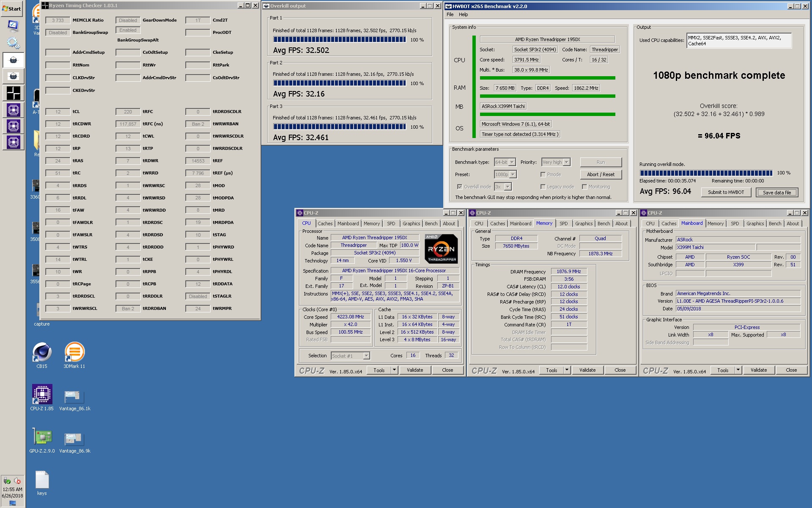812x508 pixels.
Task: Click the Used CPU capabilities text box
Action: pos(739,41)
